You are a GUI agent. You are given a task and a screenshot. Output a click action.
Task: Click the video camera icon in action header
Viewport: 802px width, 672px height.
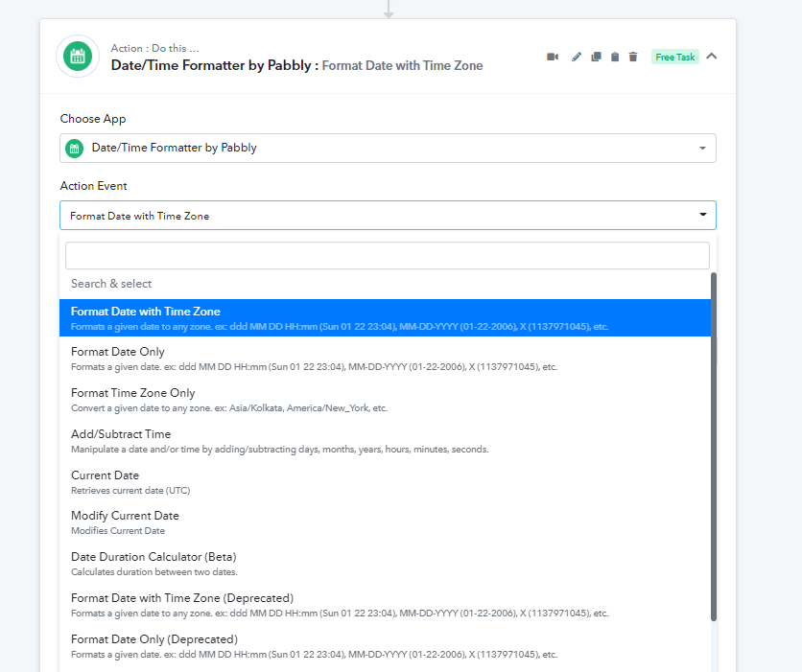(553, 57)
